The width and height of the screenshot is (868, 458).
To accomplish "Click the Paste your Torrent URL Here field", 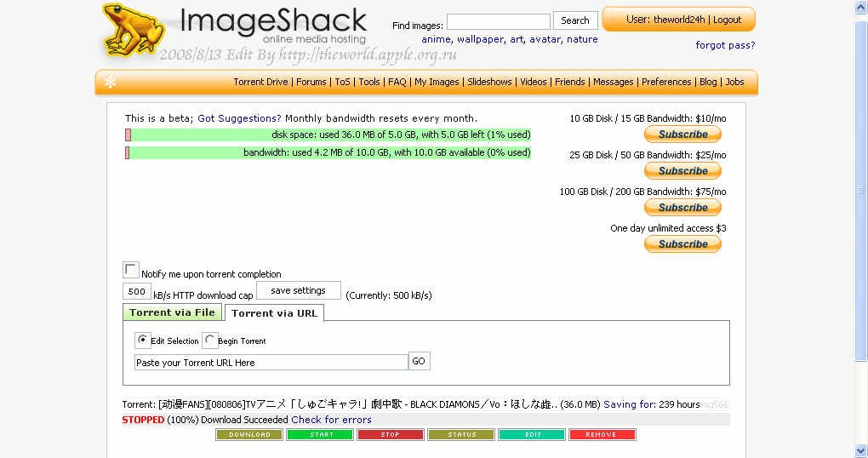I will tap(271, 363).
